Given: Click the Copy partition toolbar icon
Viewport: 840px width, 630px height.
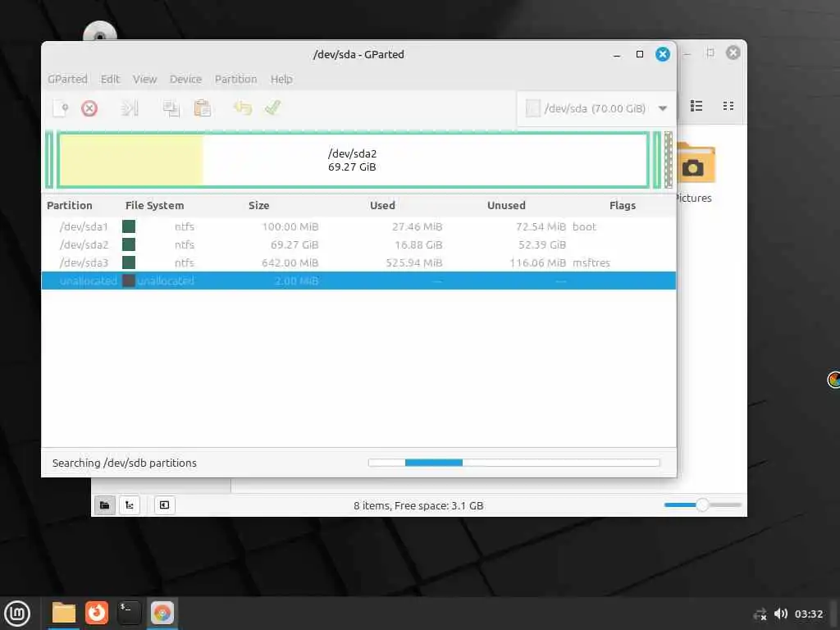Looking at the screenshot, I should pyautogui.click(x=171, y=108).
